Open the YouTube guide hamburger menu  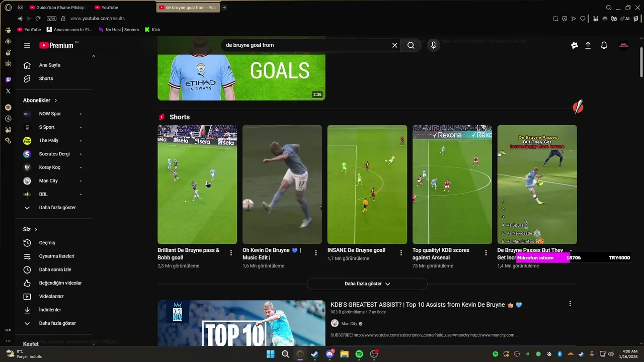pyautogui.click(x=27, y=45)
